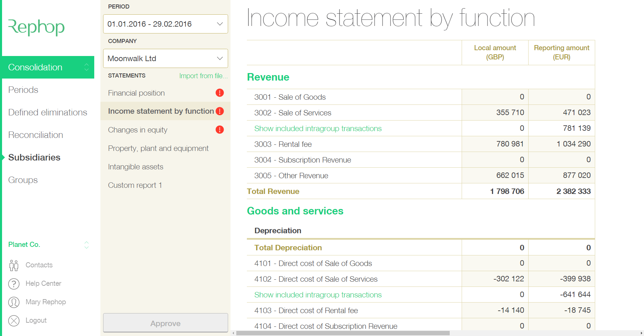Go to the Reconciliation menu item
The width and height of the screenshot is (644, 336).
[36, 135]
